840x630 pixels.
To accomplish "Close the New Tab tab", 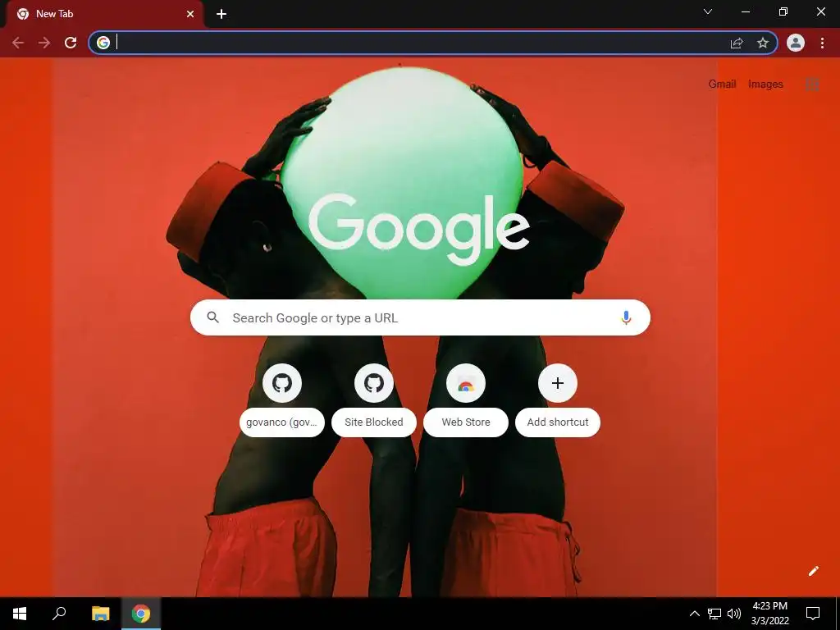I will tap(190, 14).
